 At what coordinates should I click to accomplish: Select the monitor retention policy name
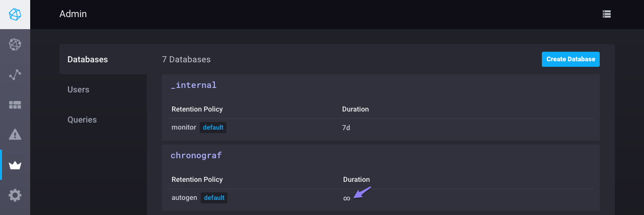[x=184, y=128]
